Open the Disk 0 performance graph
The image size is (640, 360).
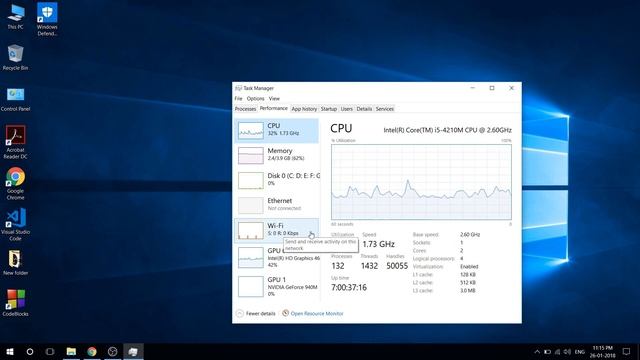(276, 180)
